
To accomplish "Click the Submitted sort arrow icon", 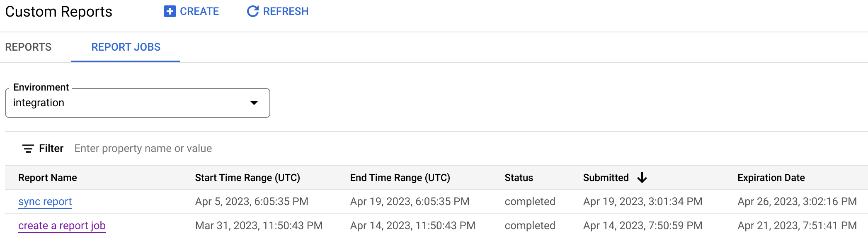I will (x=642, y=178).
